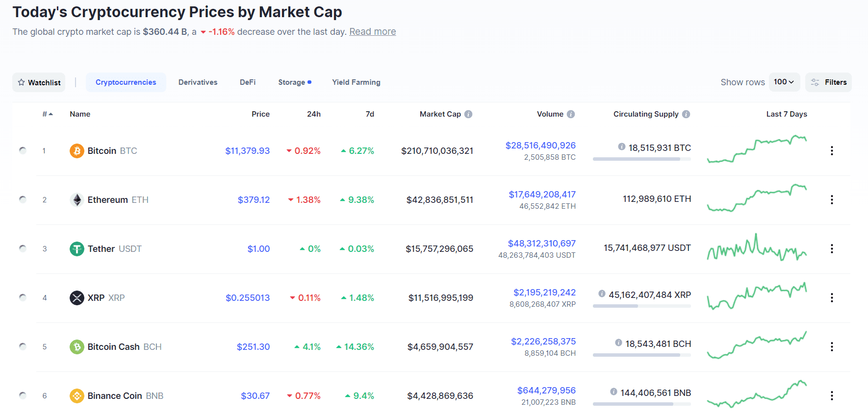Click Bitcoin price $11,379.93

pyautogui.click(x=248, y=151)
